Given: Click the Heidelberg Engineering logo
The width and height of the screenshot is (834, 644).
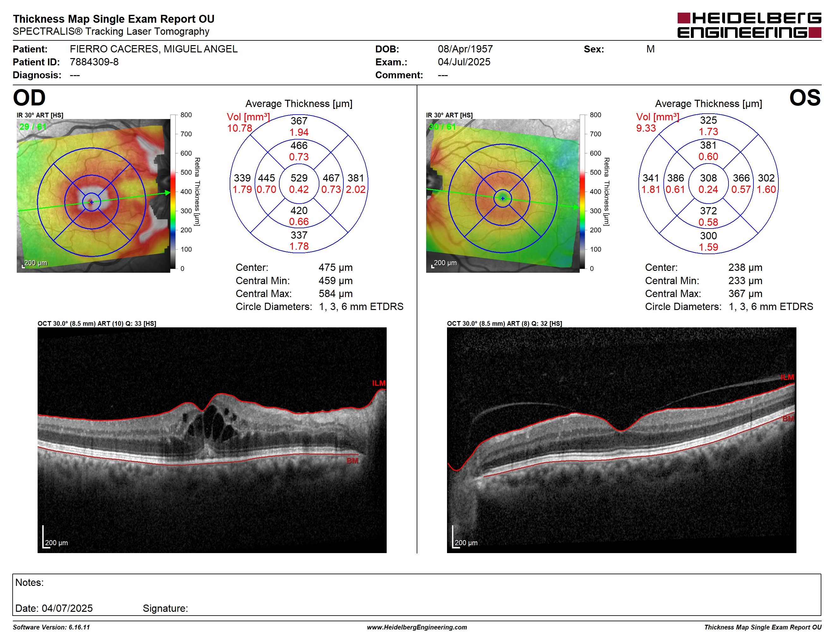Looking at the screenshot, I should (749, 25).
